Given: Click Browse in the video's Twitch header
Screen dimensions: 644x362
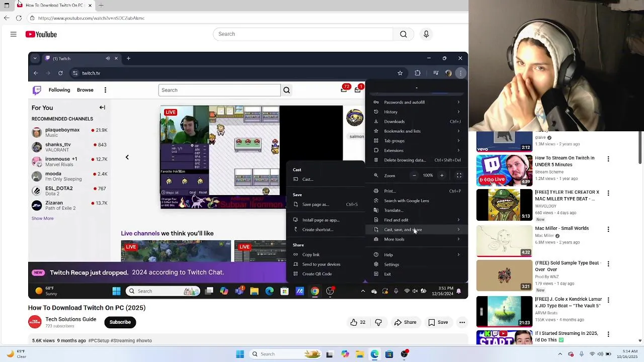Looking at the screenshot, I should pyautogui.click(x=85, y=90).
